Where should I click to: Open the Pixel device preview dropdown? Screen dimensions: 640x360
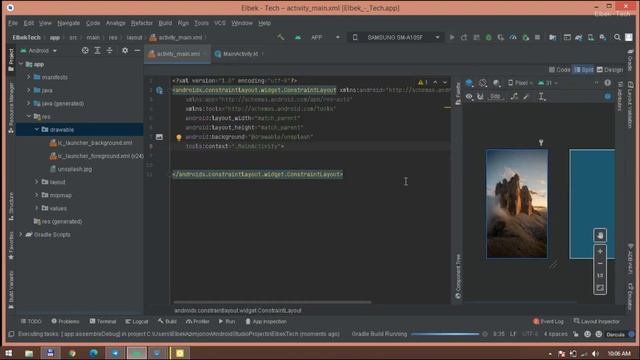[x=520, y=83]
